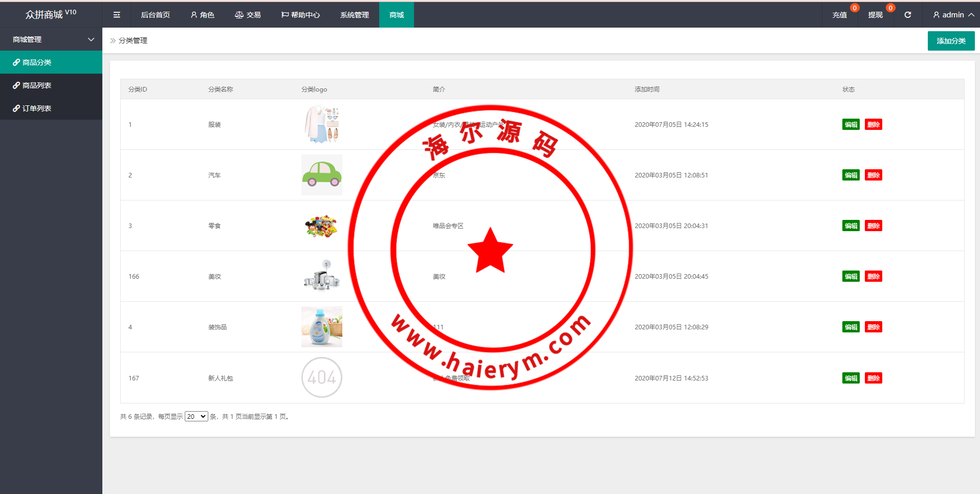Click 编辑 for the 服装 category
980x494 pixels.
point(851,124)
